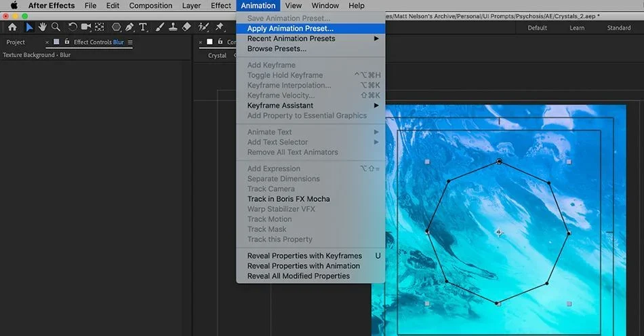
Task: Select the polygon's top circled vertex
Action: tap(499, 162)
